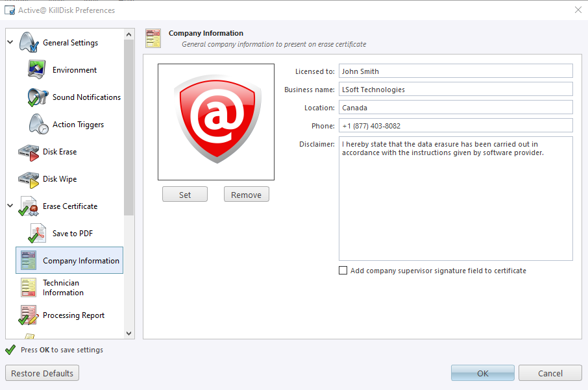Click the Action Triggers icon
Viewport: 588px width, 390px height.
tap(38, 125)
